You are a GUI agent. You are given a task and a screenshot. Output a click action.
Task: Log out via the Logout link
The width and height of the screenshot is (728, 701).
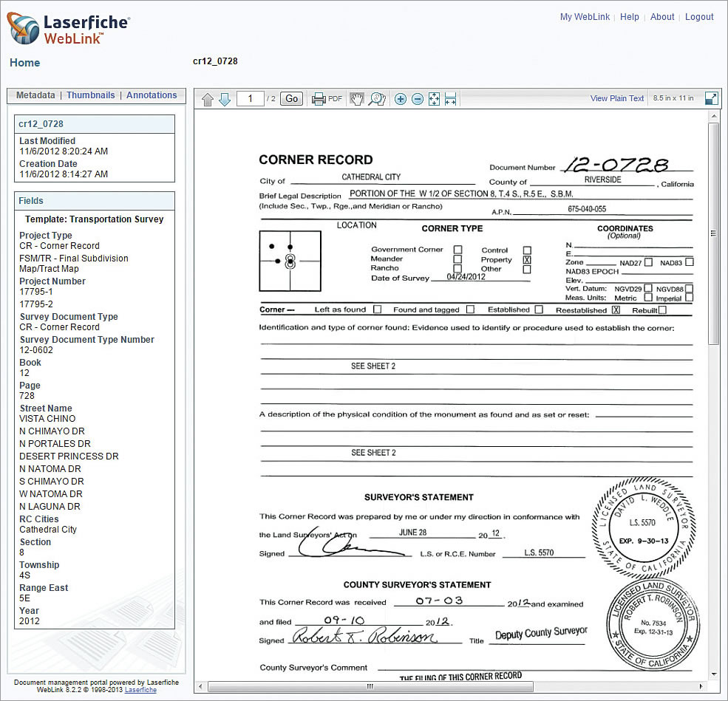(x=699, y=17)
